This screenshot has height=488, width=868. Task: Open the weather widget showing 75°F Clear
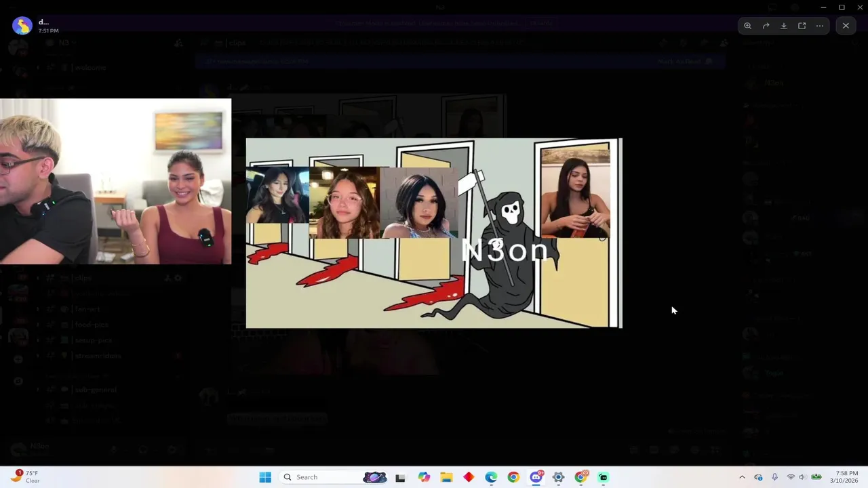pyautogui.click(x=24, y=477)
